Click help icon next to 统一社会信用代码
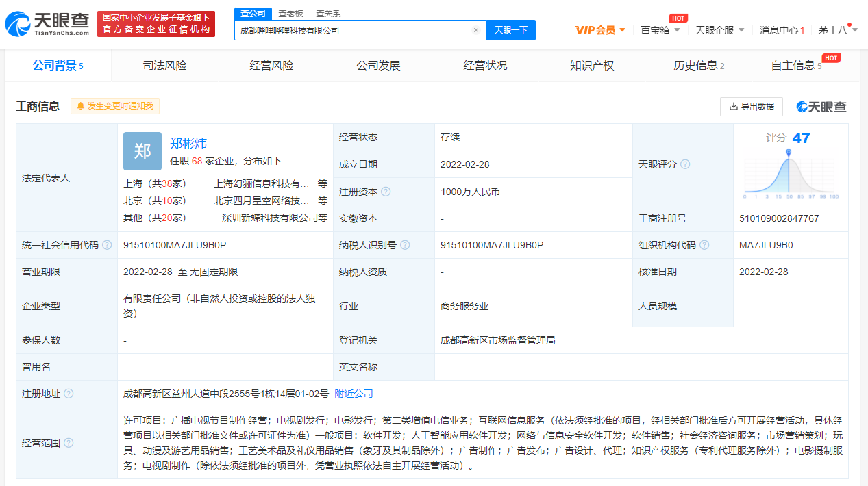Viewport: 868px width, 486px height. click(107, 245)
